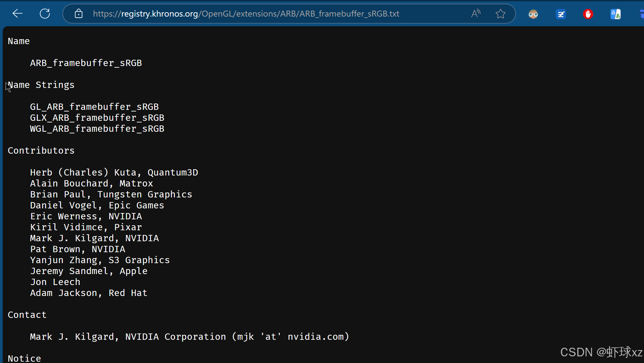Click the Contributors section heading

[41, 151]
